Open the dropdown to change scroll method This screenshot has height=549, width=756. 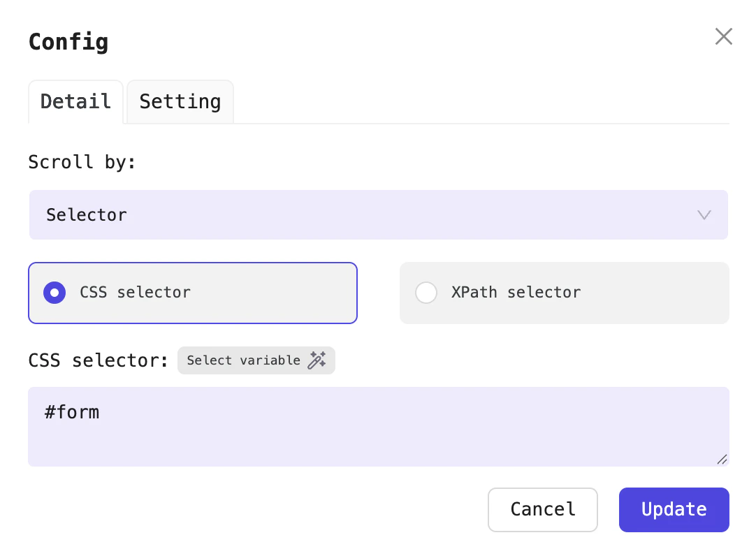coord(378,215)
